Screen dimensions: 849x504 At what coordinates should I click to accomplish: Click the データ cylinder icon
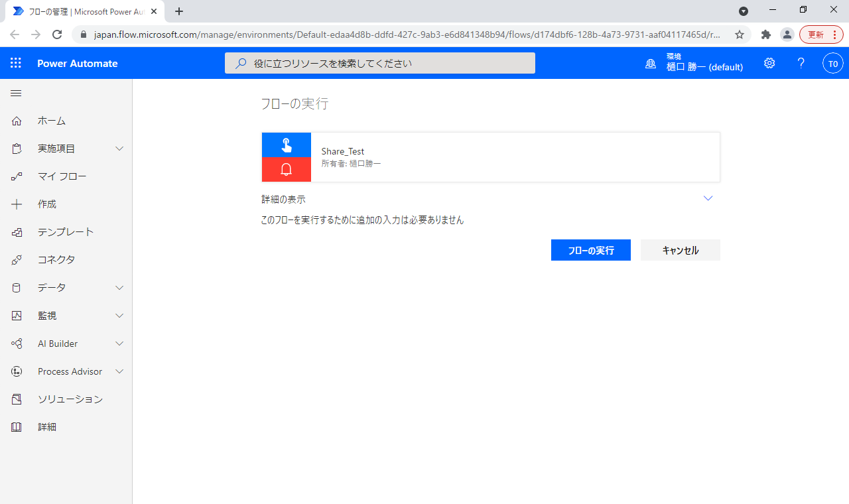[17, 288]
